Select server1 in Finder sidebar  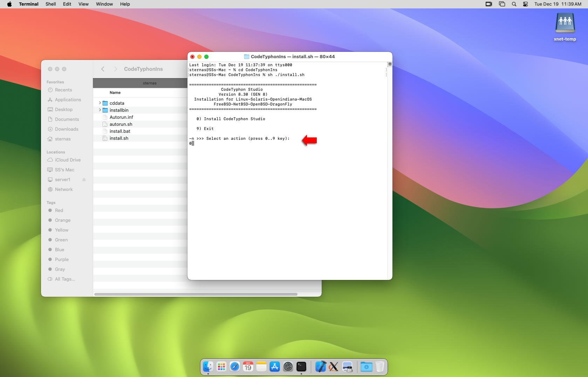(62, 180)
